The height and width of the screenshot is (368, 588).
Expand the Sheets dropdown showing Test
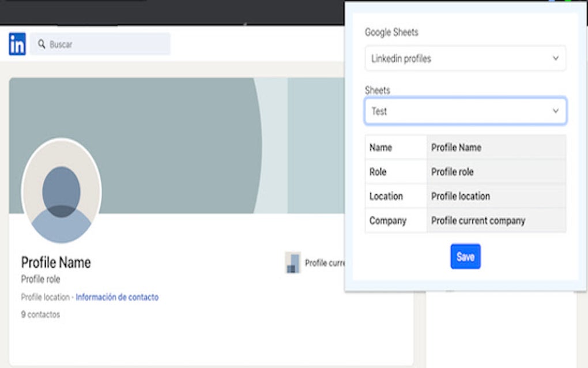[465, 111]
